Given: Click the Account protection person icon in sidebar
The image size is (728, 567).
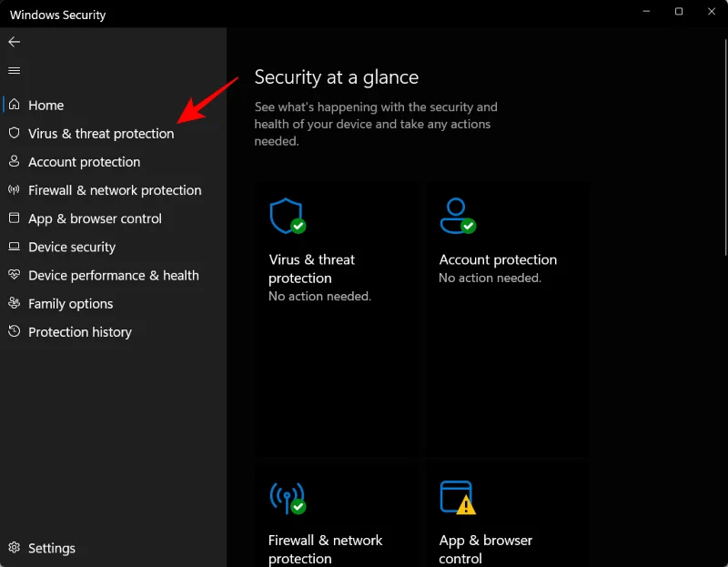Looking at the screenshot, I should click(x=15, y=161).
